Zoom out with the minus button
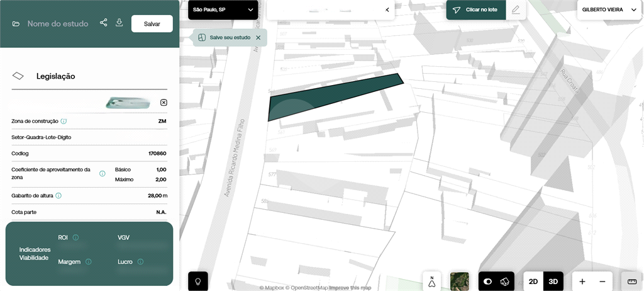Screen dimensions: 644x291 [602, 282]
